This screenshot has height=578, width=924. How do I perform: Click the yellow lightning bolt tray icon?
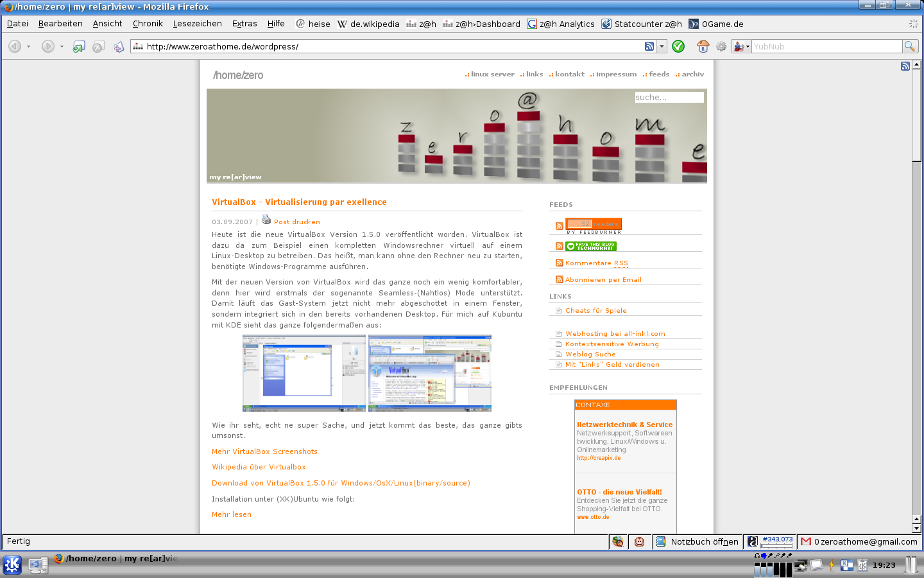(832, 565)
